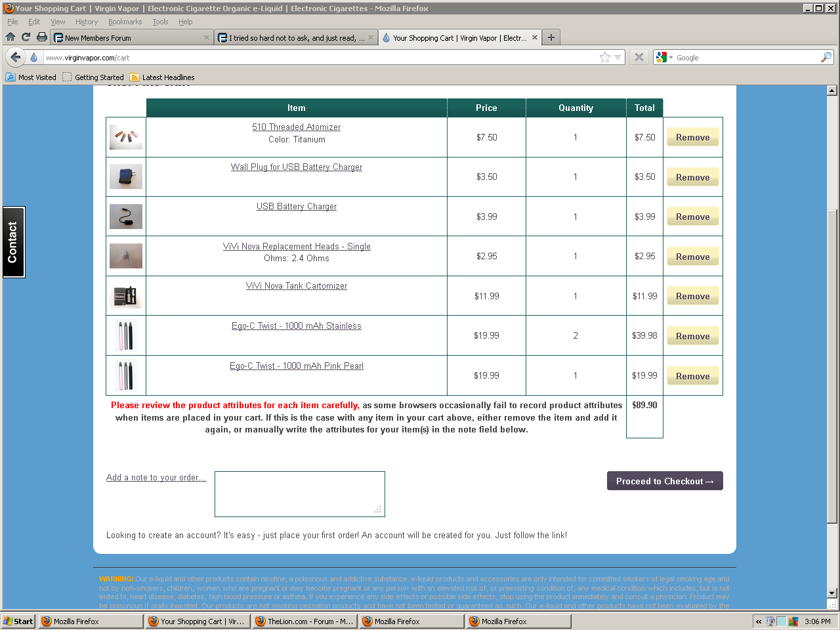This screenshot has width=840, height=630.
Task: Close the Your Shopping Cart tab
Action: (535, 37)
